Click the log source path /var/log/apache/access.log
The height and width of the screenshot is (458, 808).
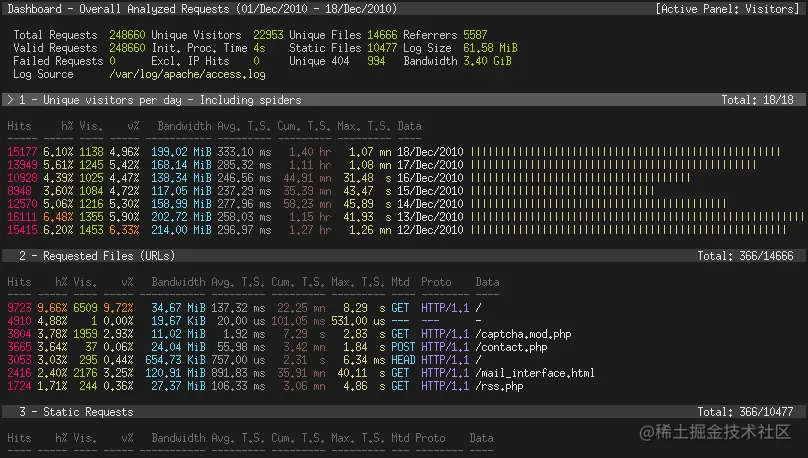coord(188,74)
